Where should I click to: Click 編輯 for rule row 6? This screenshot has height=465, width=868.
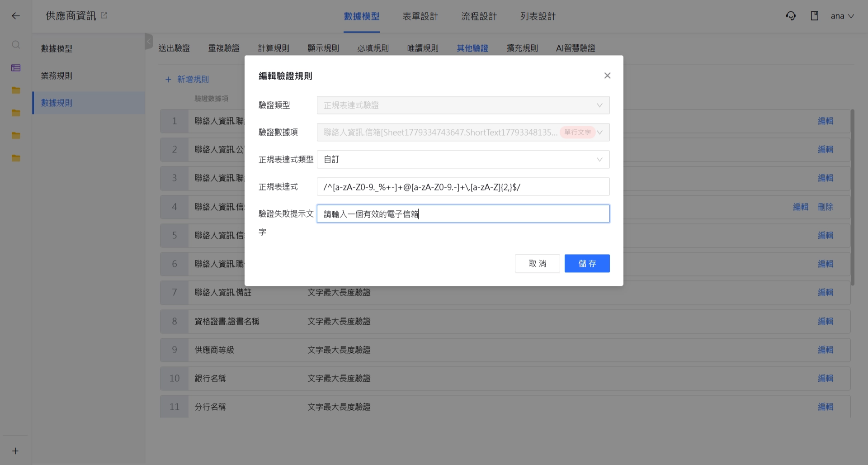pos(826,264)
